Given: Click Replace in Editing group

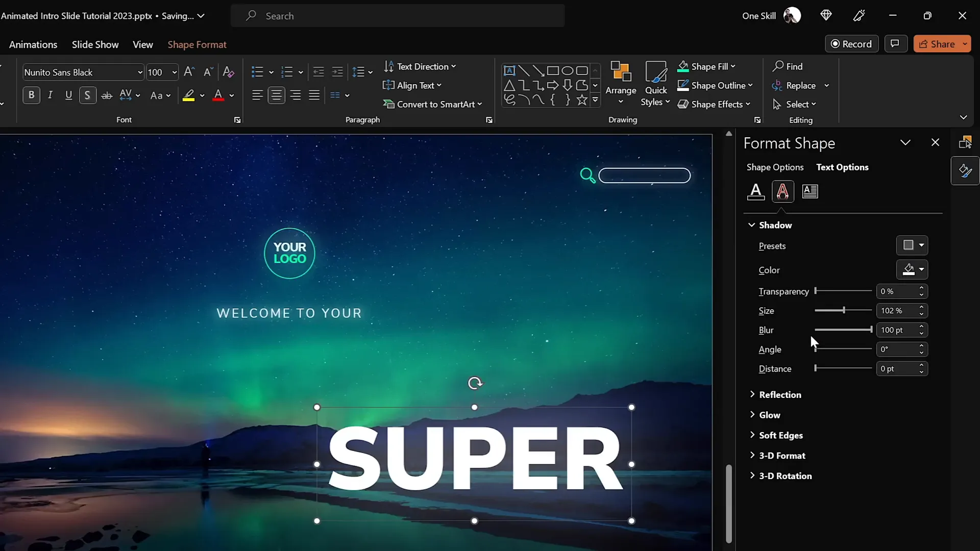Looking at the screenshot, I should [x=794, y=85].
